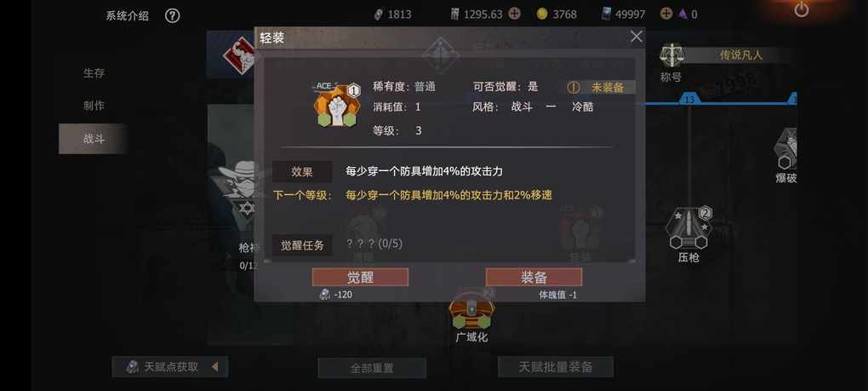The width and height of the screenshot is (868, 391).
Task: Click the 觉醒 button
Action: tap(360, 278)
